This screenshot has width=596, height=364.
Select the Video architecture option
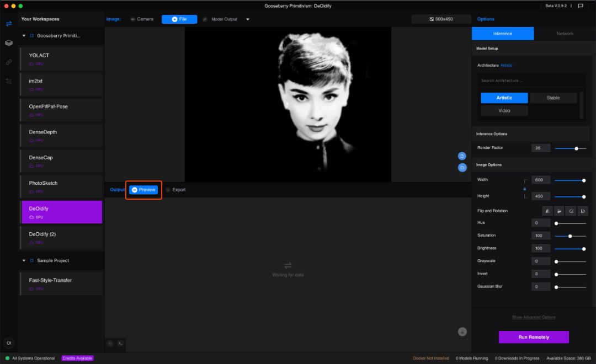point(504,110)
